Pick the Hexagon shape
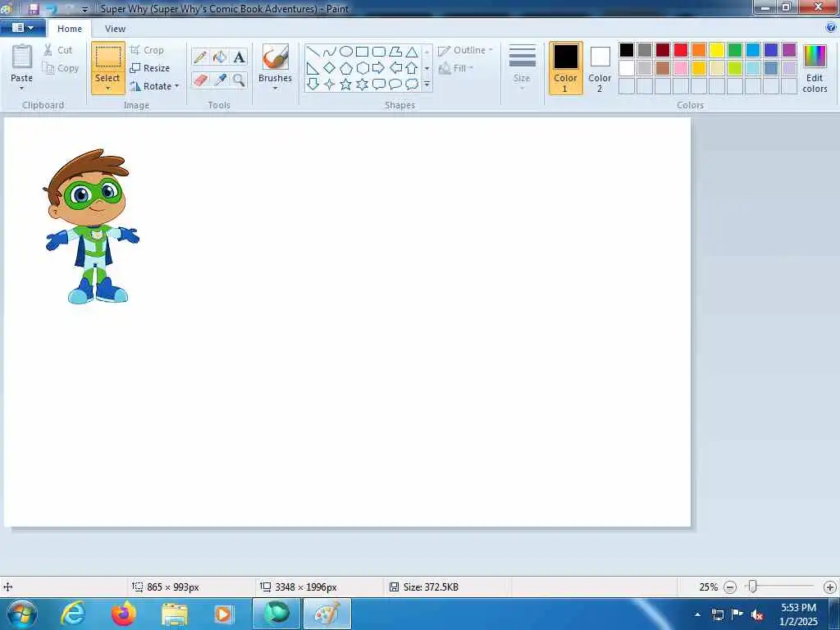This screenshot has width=840, height=630. point(362,68)
